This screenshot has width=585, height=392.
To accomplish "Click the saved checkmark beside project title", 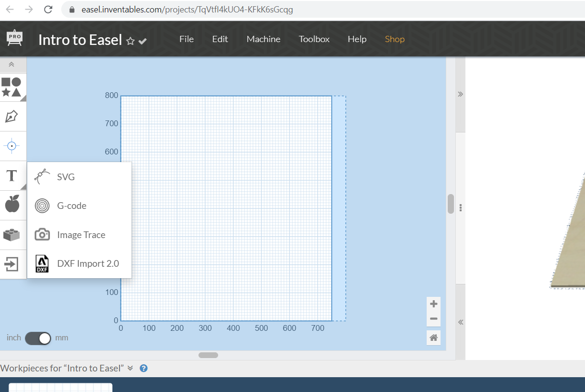I will pos(142,42).
